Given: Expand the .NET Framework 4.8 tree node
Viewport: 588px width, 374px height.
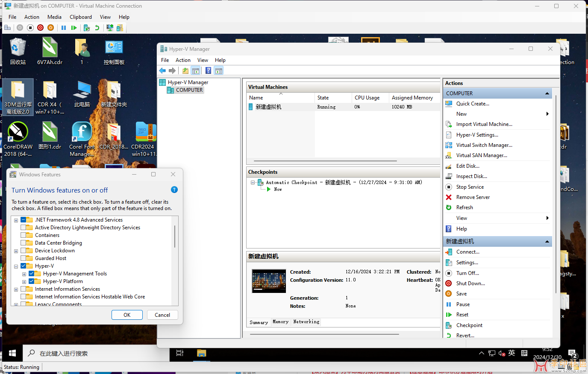Looking at the screenshot, I should pyautogui.click(x=16, y=220).
